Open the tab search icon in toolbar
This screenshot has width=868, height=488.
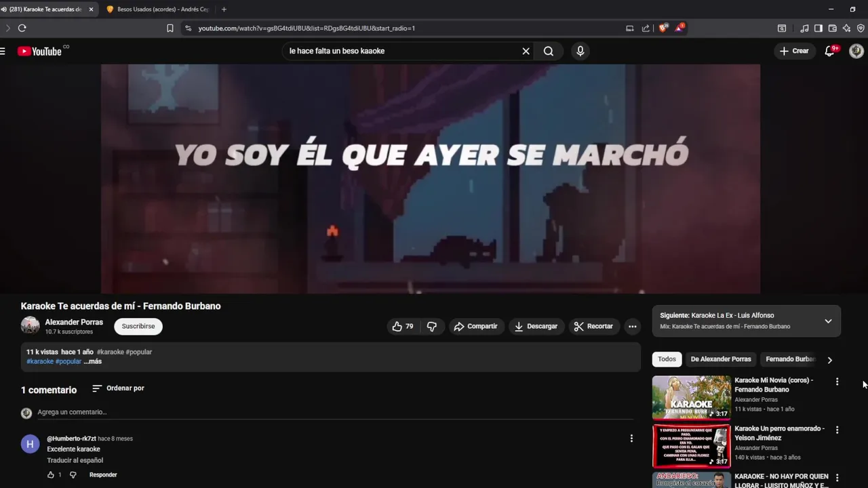(781, 28)
